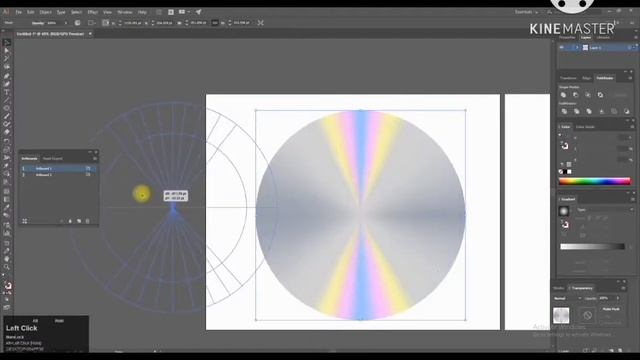640x360 pixels.
Task: Select the Zoom magnifier tool
Action: tap(7, 267)
